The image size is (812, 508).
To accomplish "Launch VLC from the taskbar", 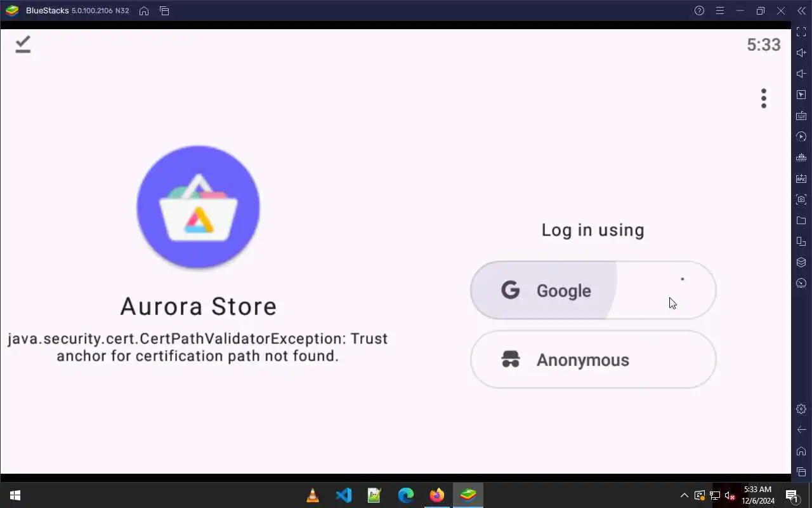I will coord(313,495).
